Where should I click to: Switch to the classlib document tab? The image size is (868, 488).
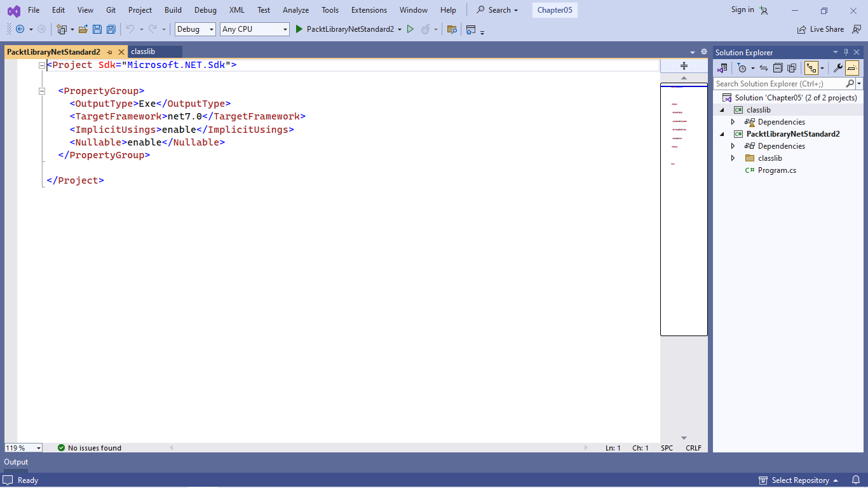click(x=143, y=51)
